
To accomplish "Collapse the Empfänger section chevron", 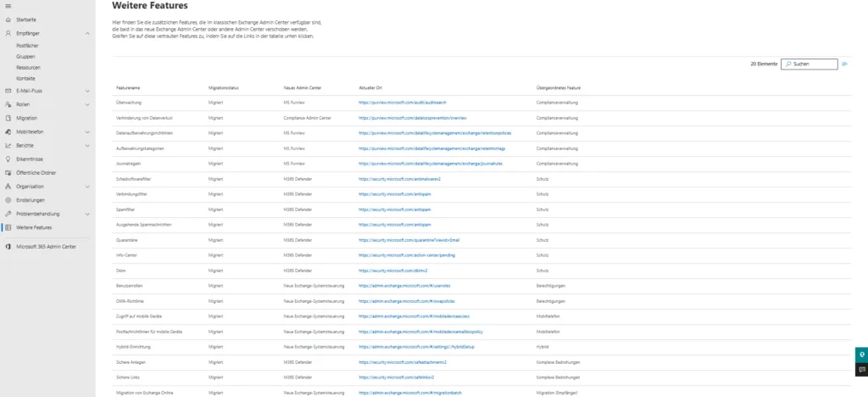I will (88, 33).
